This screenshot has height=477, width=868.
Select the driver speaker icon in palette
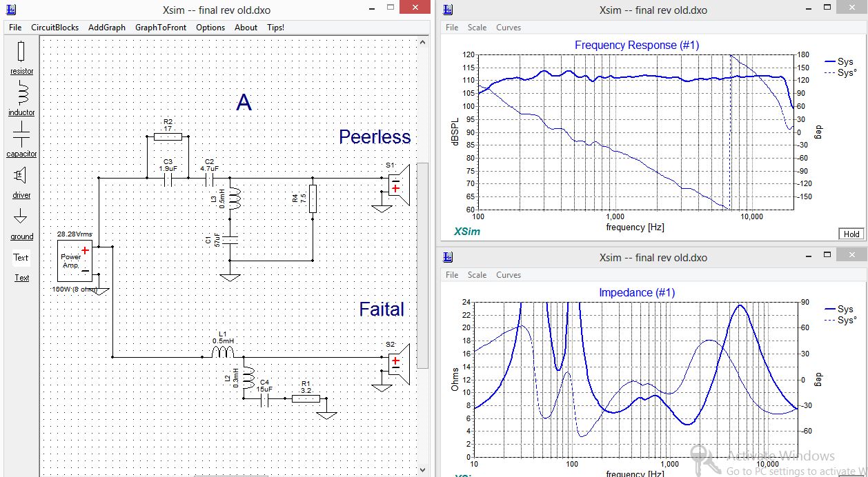(21, 175)
